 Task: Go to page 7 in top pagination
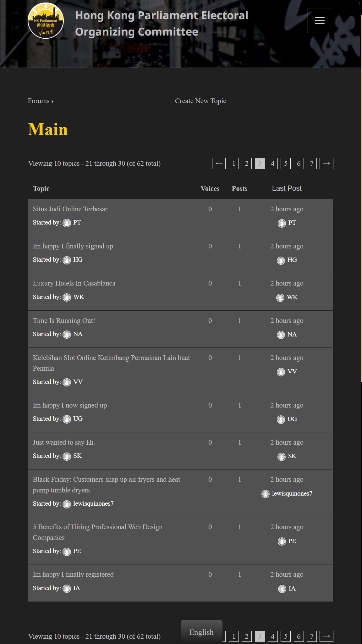[x=312, y=164]
